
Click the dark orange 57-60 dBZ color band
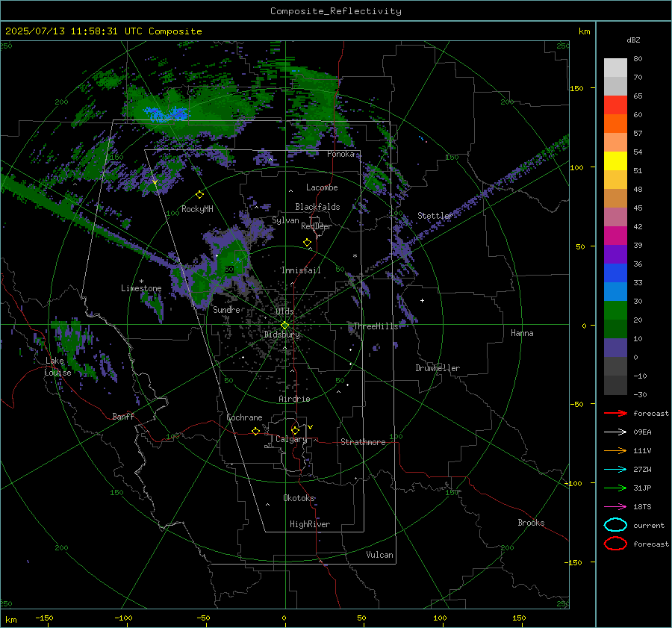point(615,123)
